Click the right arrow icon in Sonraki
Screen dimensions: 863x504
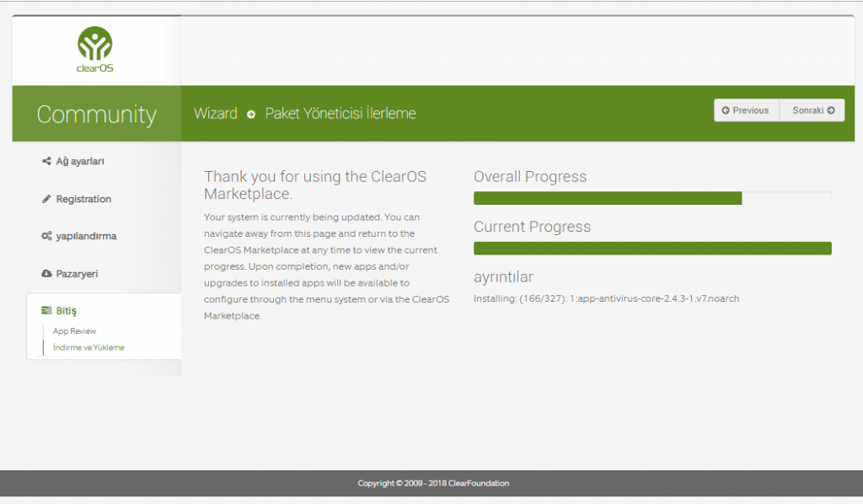point(831,110)
